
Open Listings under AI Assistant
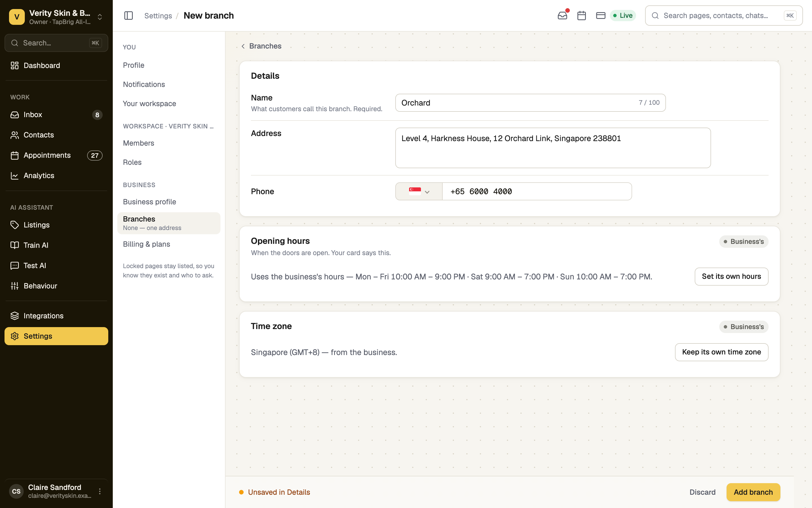click(x=56, y=225)
